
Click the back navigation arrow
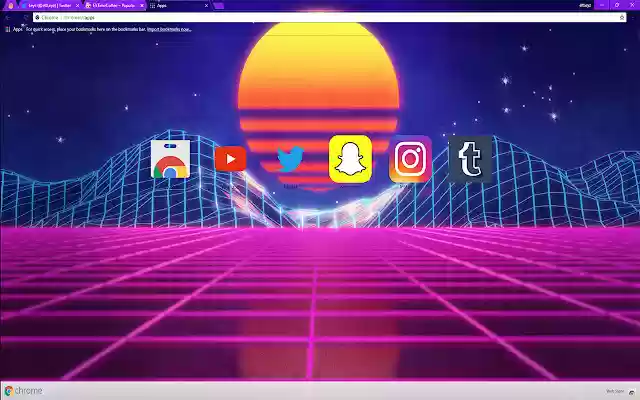pyautogui.click(x=8, y=18)
